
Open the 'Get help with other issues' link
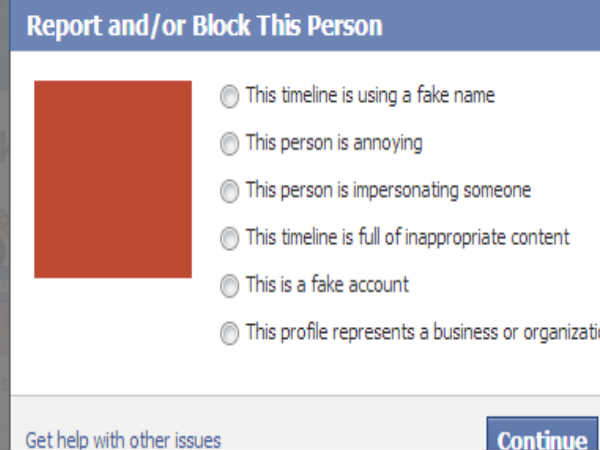123,439
